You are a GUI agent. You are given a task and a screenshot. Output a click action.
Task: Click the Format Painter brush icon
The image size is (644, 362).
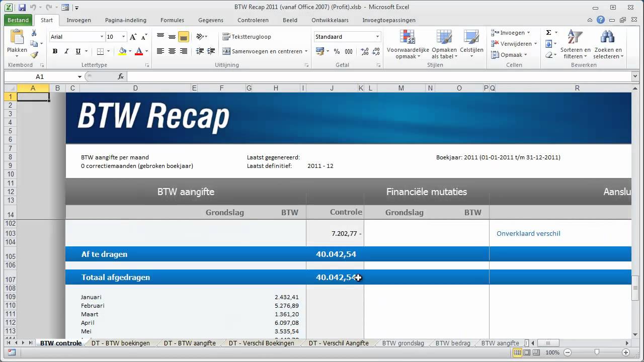[x=34, y=55]
